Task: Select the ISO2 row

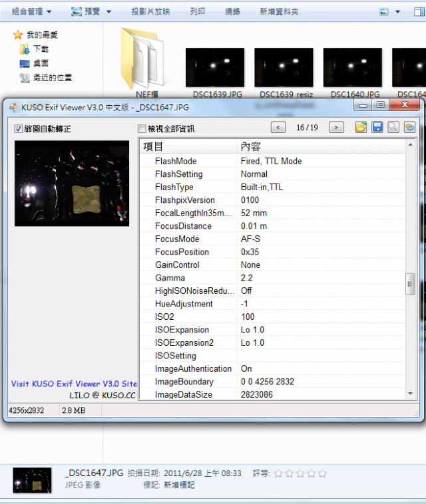Action: point(272,316)
